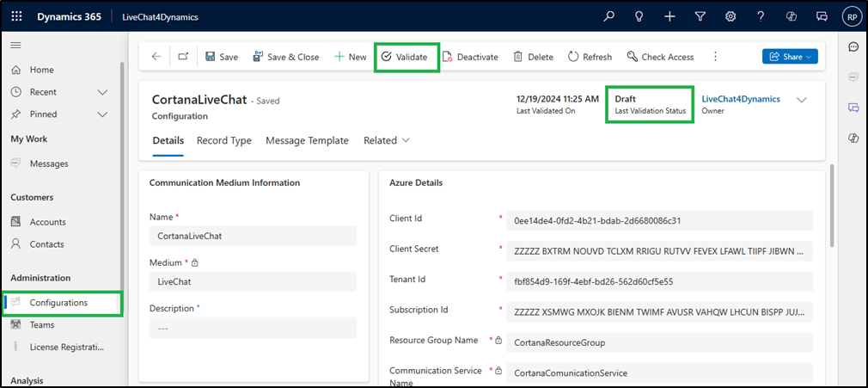
Task: Open record in new window icon
Action: tap(183, 57)
